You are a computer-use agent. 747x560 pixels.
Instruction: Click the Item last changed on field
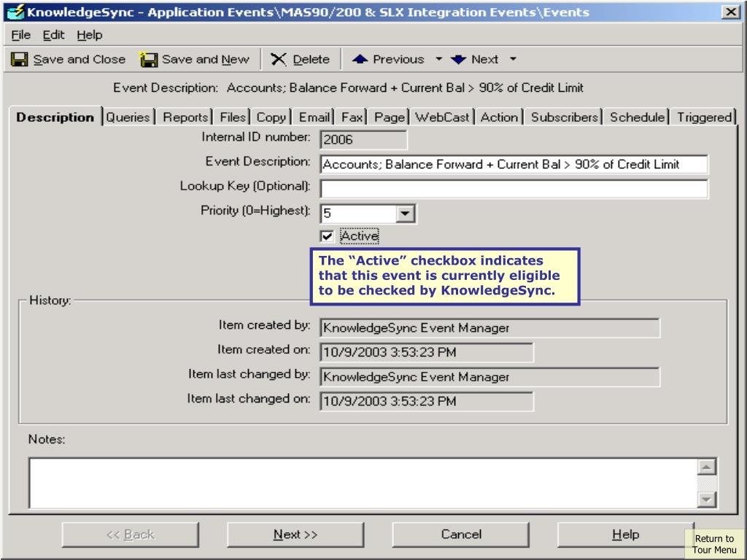tap(427, 402)
